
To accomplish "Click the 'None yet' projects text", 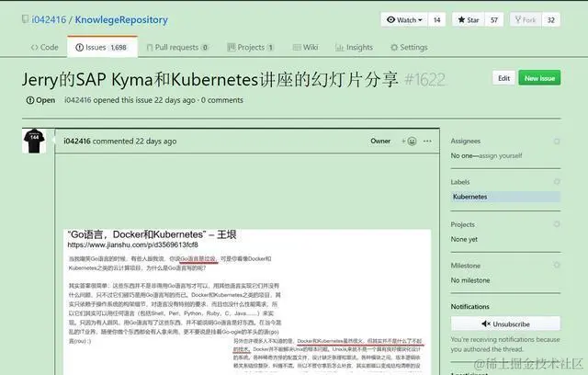I will (464, 239).
